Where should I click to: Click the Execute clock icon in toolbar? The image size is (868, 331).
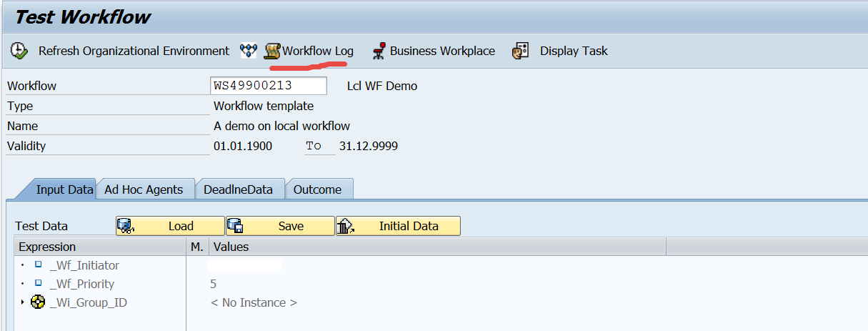point(19,51)
